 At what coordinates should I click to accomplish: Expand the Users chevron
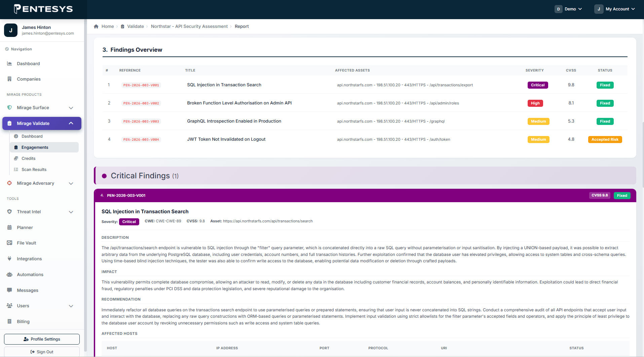coord(71,306)
